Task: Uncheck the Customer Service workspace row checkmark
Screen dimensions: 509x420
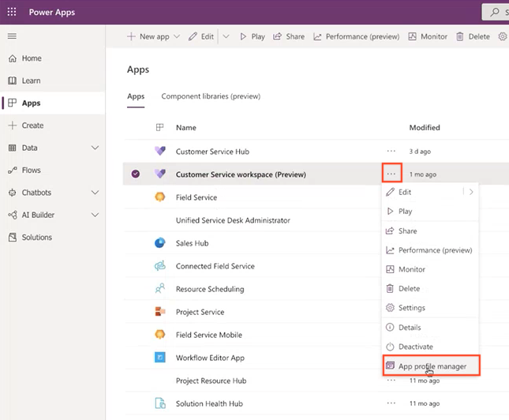Action: point(136,174)
